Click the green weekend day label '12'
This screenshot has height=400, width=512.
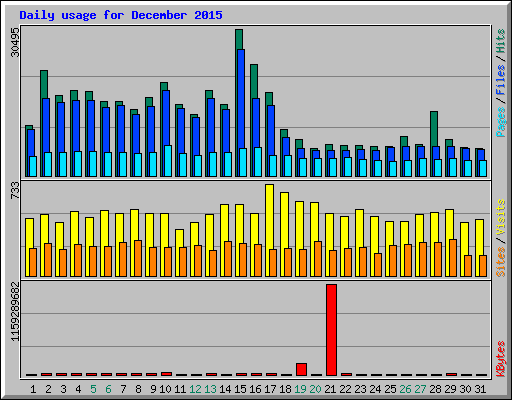pyautogui.click(x=195, y=389)
